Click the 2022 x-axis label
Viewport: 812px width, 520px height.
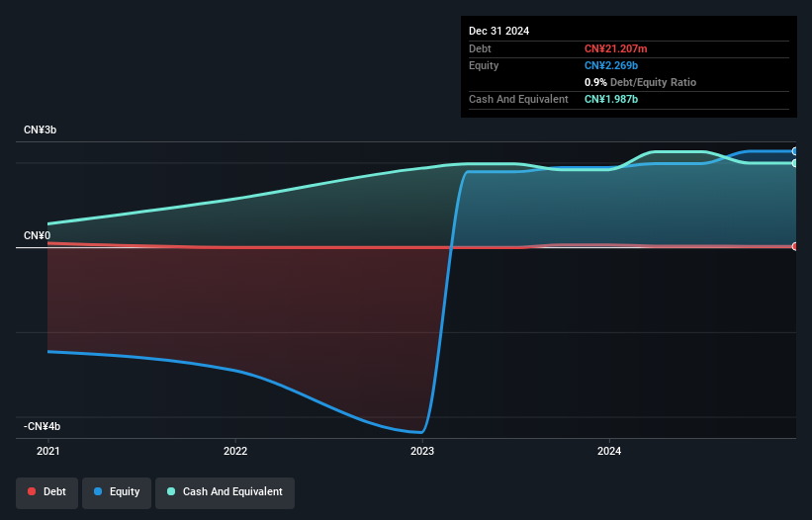(x=235, y=451)
